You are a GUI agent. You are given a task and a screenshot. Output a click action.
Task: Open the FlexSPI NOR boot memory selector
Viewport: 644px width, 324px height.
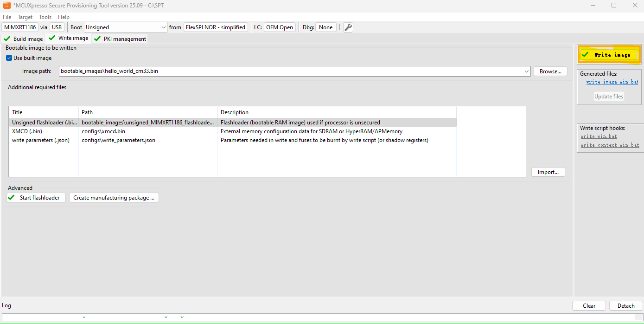[x=216, y=27]
